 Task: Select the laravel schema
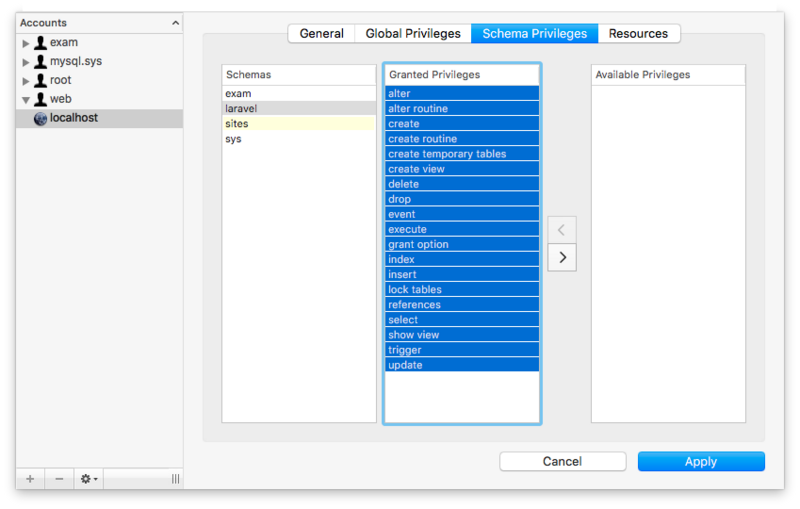(299, 109)
